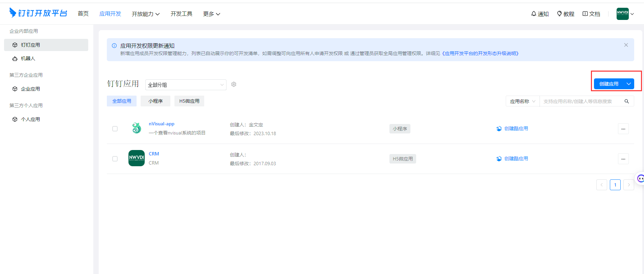644x274 pixels.
Task: Click the info icon in the notice banner
Action: (114, 46)
